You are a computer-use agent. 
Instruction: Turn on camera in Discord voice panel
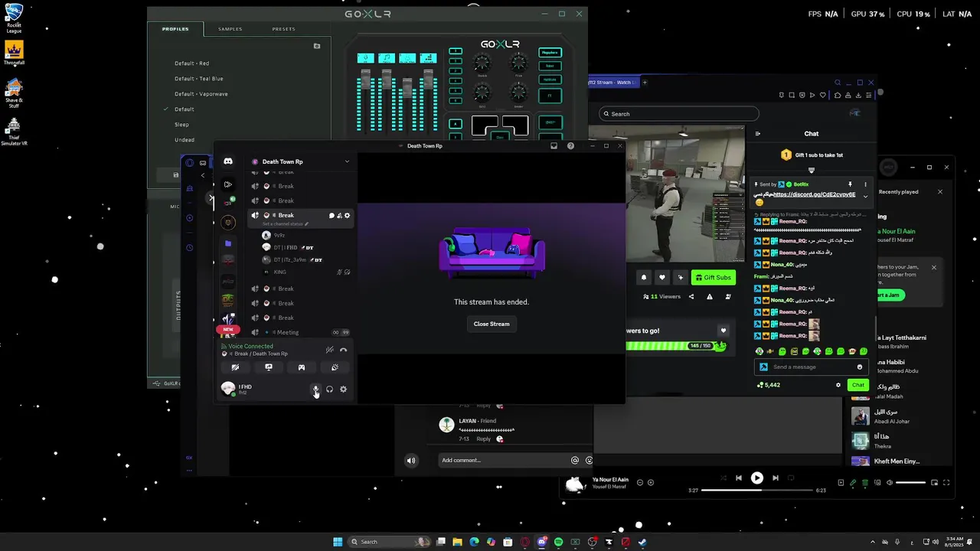point(235,367)
